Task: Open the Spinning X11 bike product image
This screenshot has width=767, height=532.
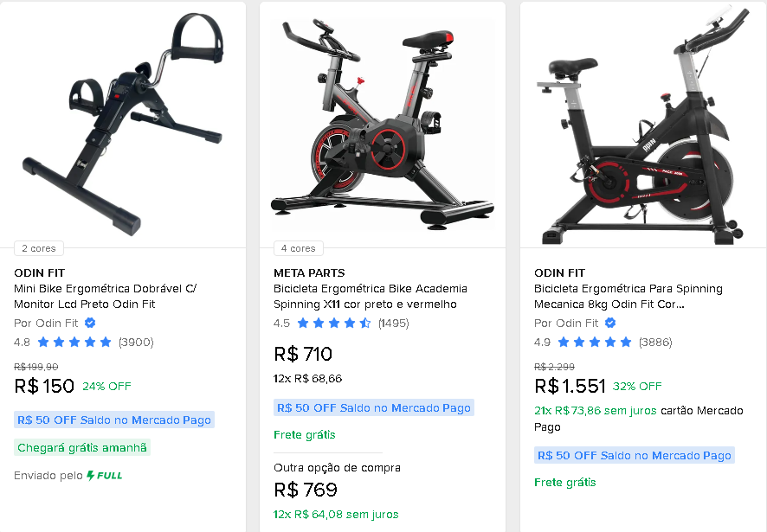Action: point(383,121)
